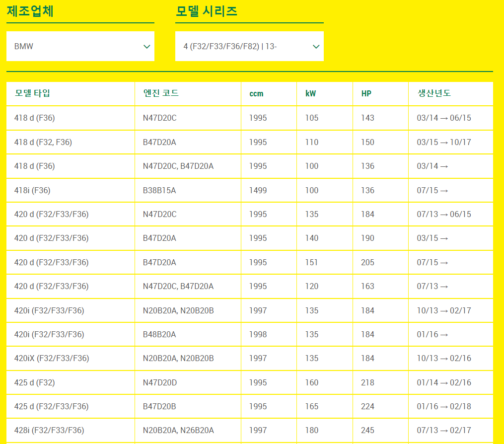
Task: Click the 190 HP value
Action: 368,238
